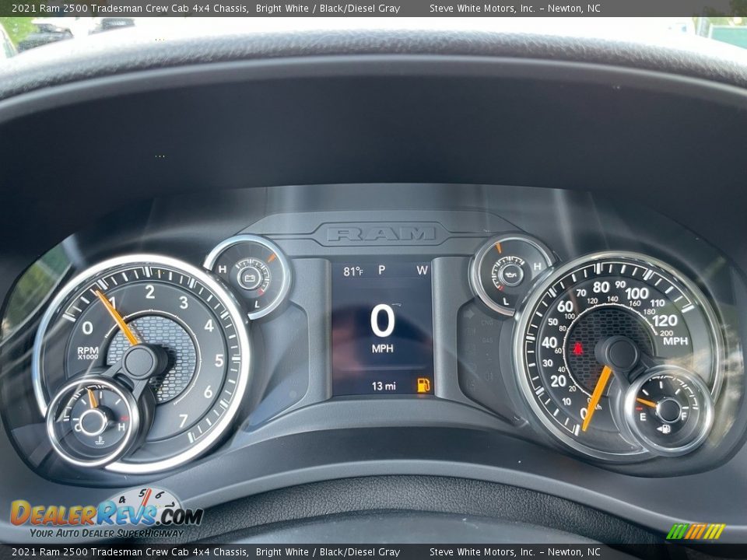Click the fuel gauge needle near empty
This screenshot has width=747, height=560.
(x=647, y=403)
